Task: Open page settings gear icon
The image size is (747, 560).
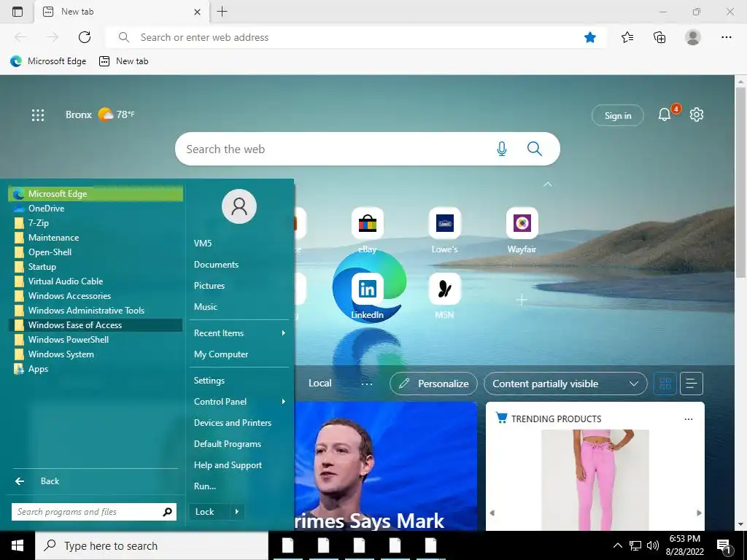Action: 697,114
